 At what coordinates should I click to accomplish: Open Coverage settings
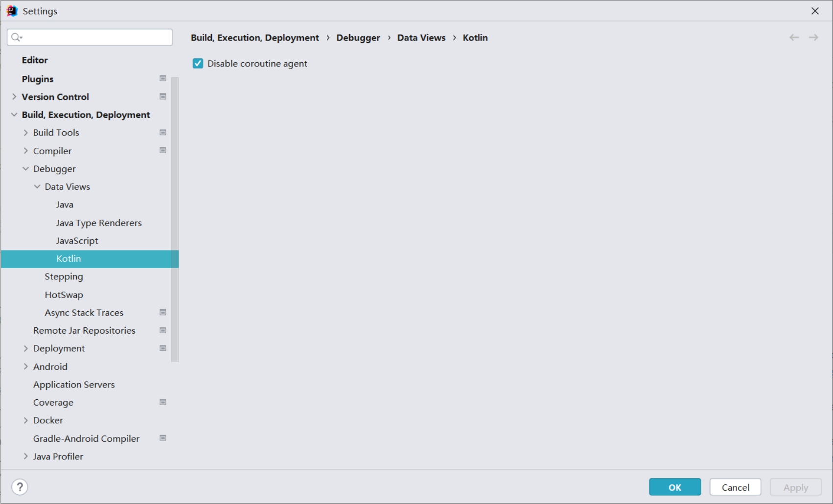coord(53,403)
